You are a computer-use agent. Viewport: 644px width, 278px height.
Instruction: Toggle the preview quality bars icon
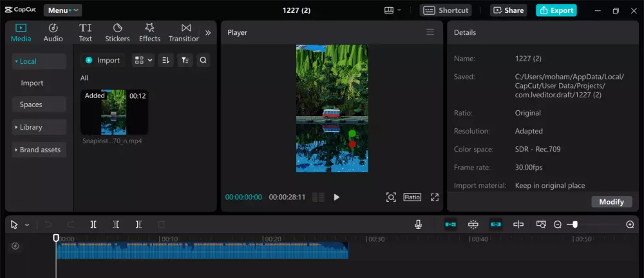pos(318,197)
